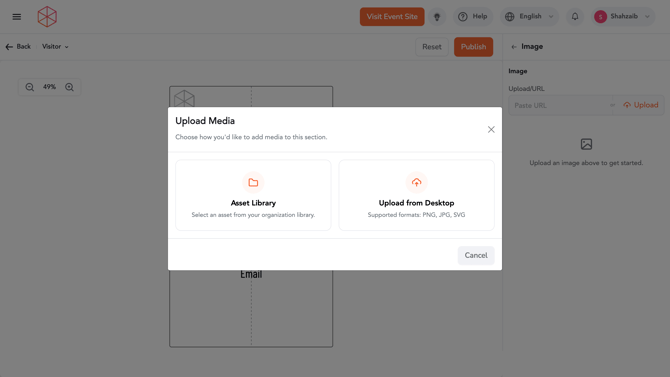Image resolution: width=670 pixels, height=377 pixels.
Task: Click back arrow next to Image heading
Action: 514,47
